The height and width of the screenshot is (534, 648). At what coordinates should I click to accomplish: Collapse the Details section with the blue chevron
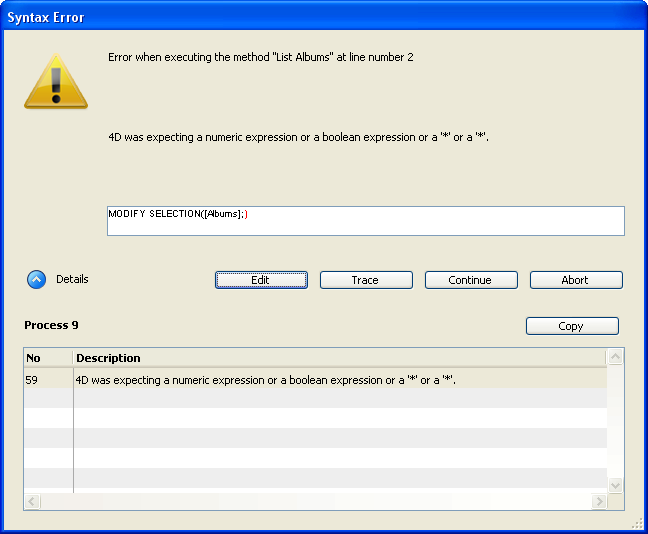pos(37,280)
